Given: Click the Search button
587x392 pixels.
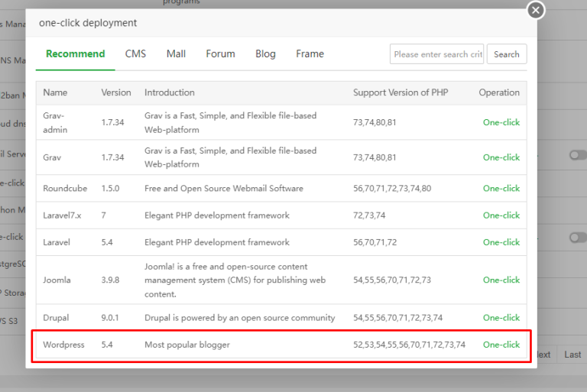Looking at the screenshot, I should click(507, 54).
